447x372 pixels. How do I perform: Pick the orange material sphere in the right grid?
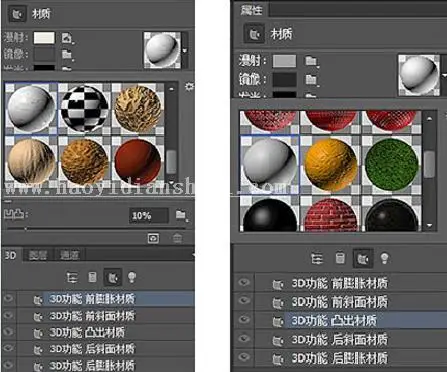click(x=331, y=165)
